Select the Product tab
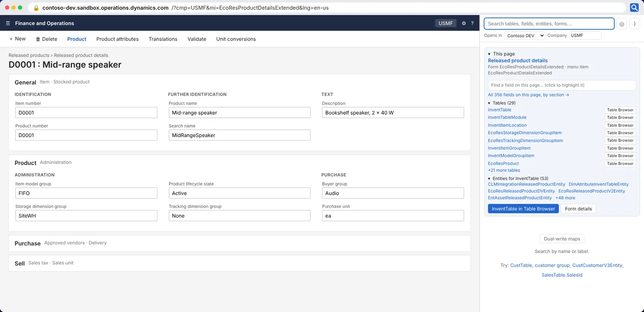The height and width of the screenshot is (312, 644). click(77, 39)
